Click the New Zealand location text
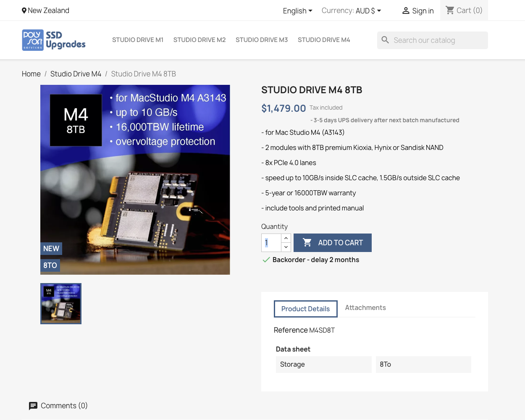 point(49,10)
